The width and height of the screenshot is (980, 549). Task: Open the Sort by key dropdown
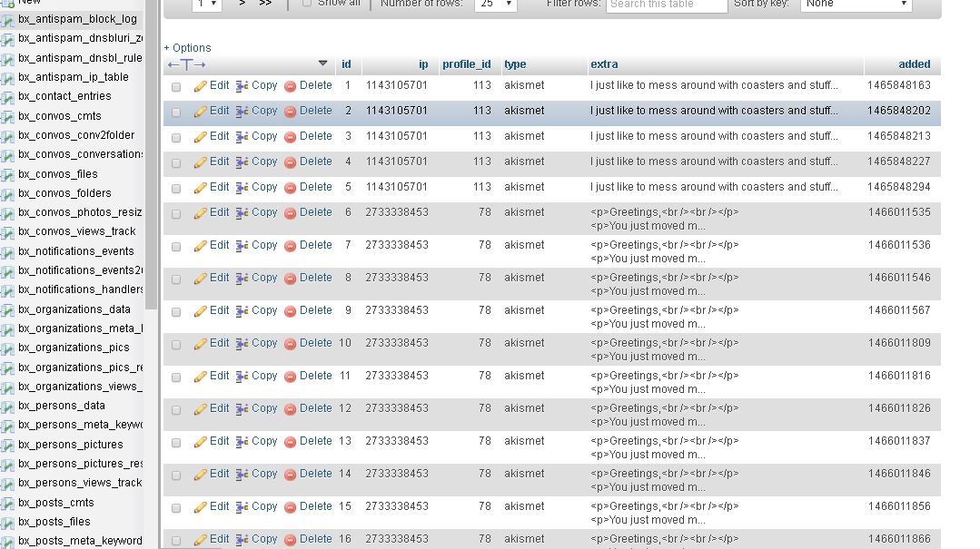(856, 5)
